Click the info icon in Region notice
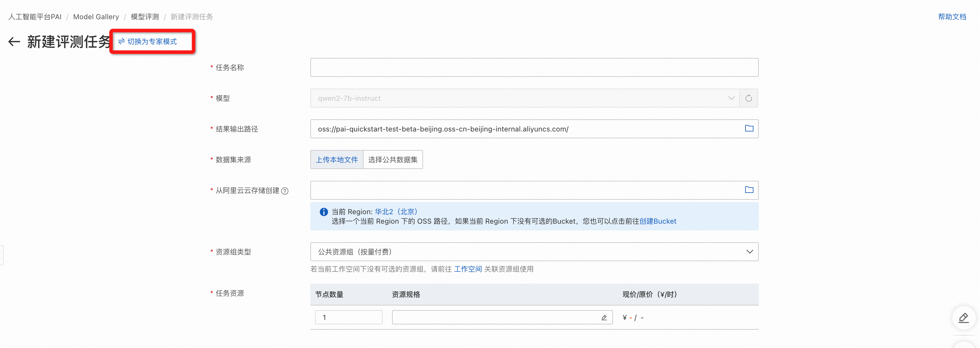 (324, 212)
